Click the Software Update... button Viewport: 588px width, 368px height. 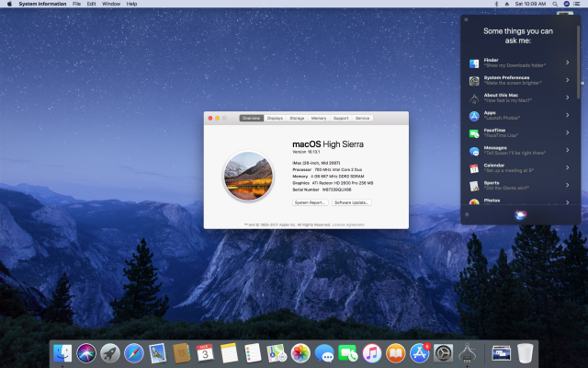[352, 202]
